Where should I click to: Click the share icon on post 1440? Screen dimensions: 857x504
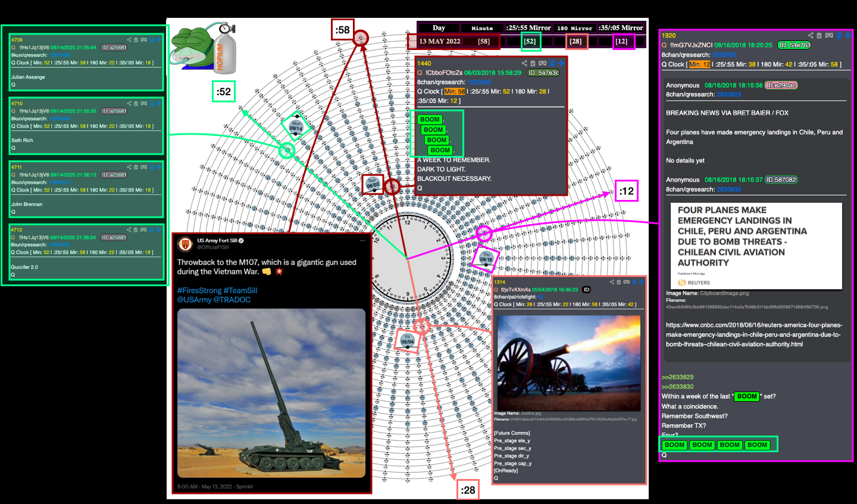click(524, 63)
